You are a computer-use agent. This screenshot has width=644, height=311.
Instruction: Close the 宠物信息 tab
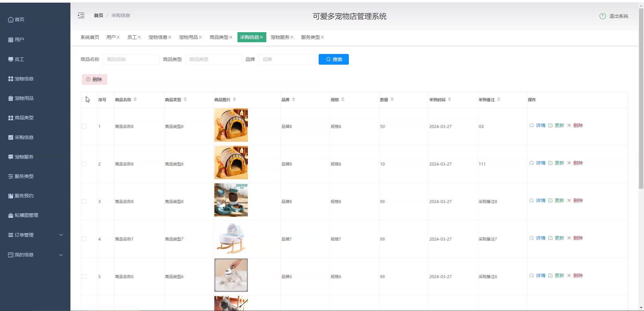170,37
